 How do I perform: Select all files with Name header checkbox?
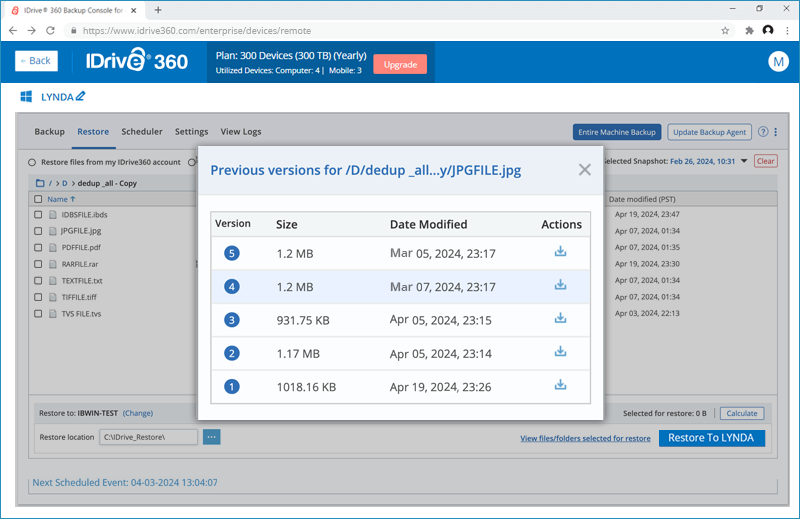38,199
